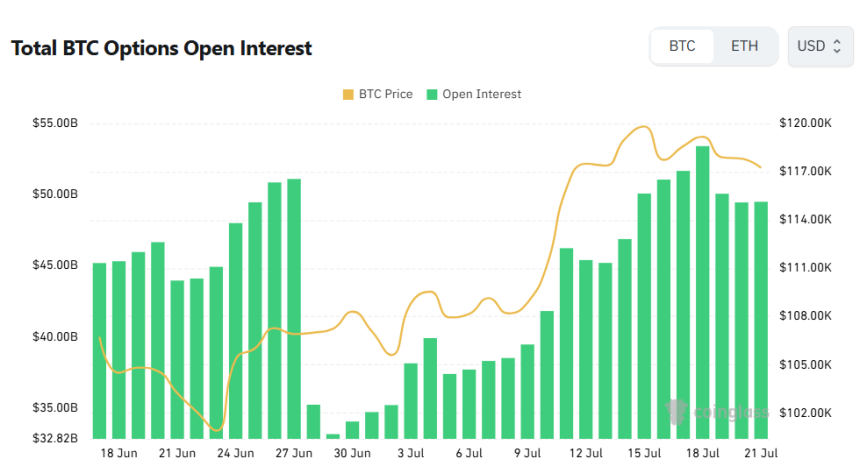Switch to the BTC tab
Viewport: 860px width, 459px height.
pyautogui.click(x=682, y=46)
